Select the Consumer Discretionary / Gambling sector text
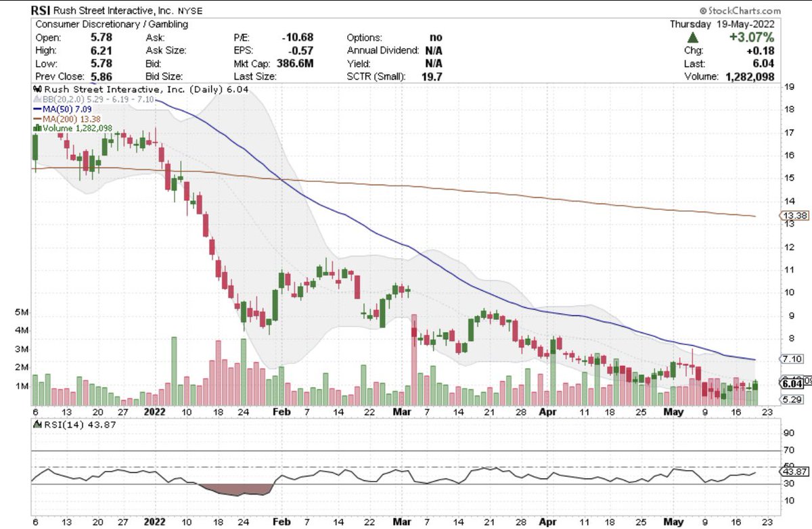This screenshot has width=812, height=529. [x=111, y=24]
